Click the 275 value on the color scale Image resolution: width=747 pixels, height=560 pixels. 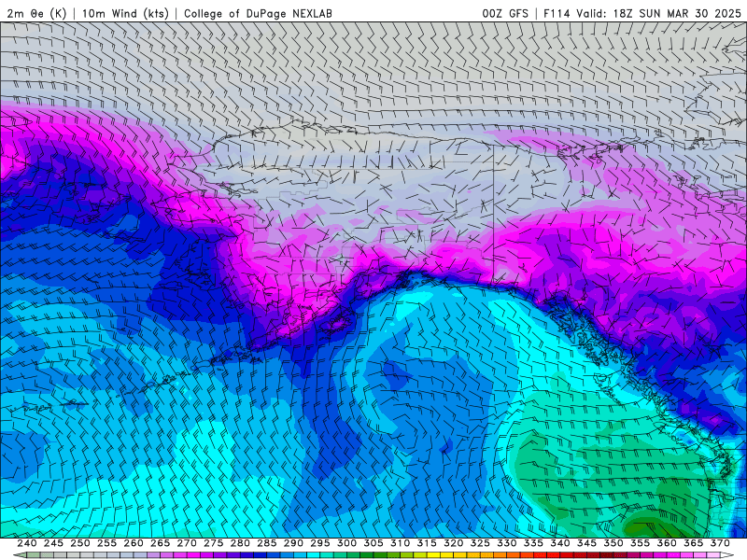click(214, 543)
